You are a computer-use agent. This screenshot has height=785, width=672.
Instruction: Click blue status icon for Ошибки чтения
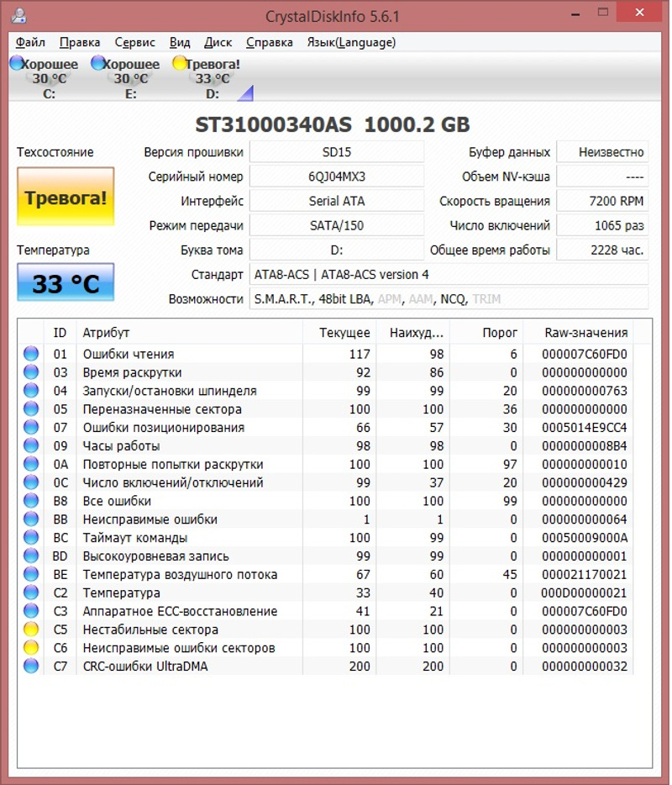pos(31,354)
